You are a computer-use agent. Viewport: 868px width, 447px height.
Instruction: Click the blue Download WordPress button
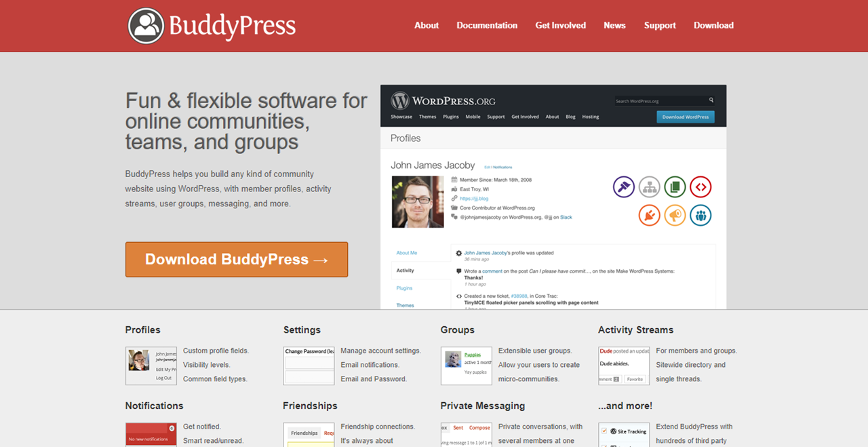point(686,117)
